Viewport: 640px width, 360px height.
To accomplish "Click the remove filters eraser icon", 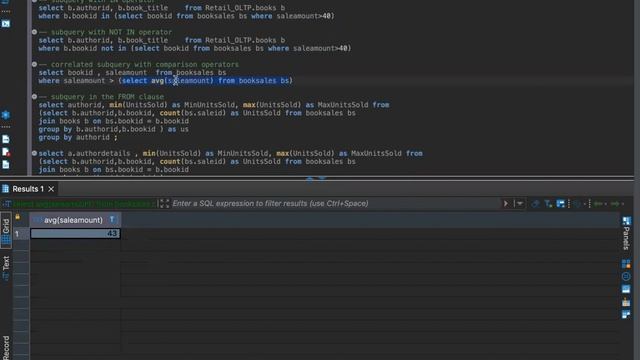I will 535,203.
